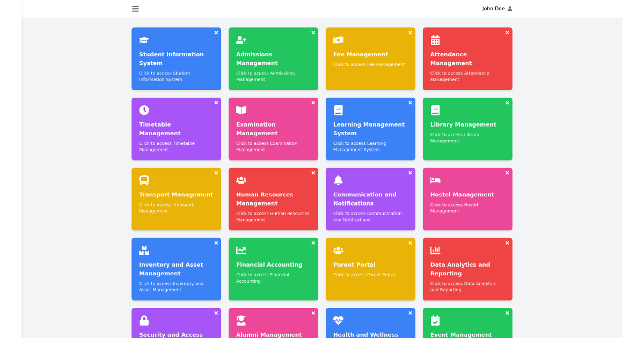Select the padlock icon on Security and Access card
Viewport: 644px width, 338px height.
(144, 320)
